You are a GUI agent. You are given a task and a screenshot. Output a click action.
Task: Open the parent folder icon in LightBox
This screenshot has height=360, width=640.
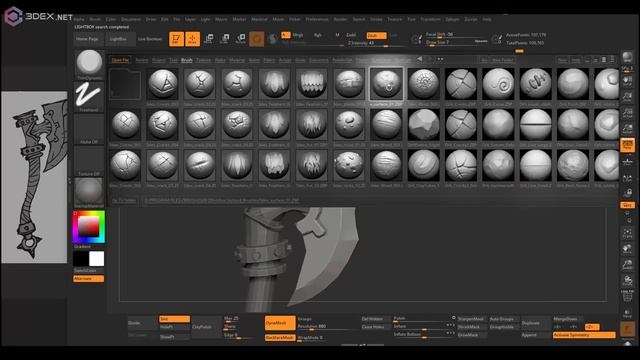coord(125,84)
